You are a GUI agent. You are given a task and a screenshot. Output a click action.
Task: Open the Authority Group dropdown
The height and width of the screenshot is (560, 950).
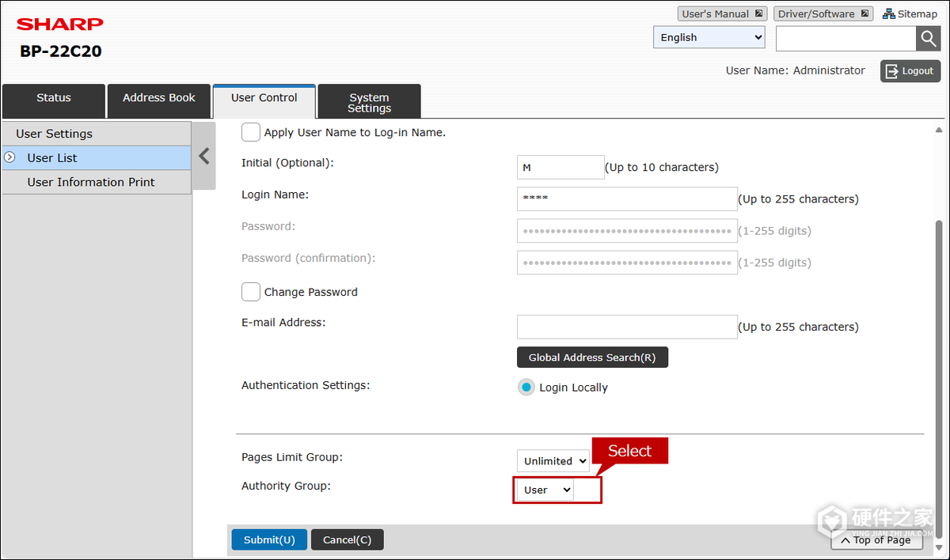click(x=545, y=490)
